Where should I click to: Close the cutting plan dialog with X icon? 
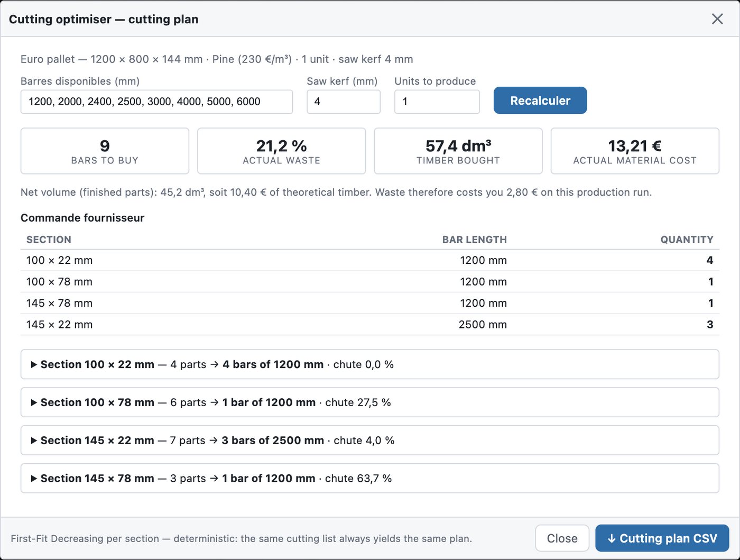717,19
